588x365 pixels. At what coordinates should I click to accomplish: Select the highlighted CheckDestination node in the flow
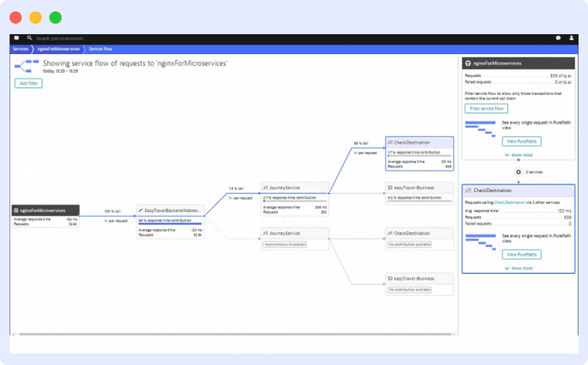[420, 154]
